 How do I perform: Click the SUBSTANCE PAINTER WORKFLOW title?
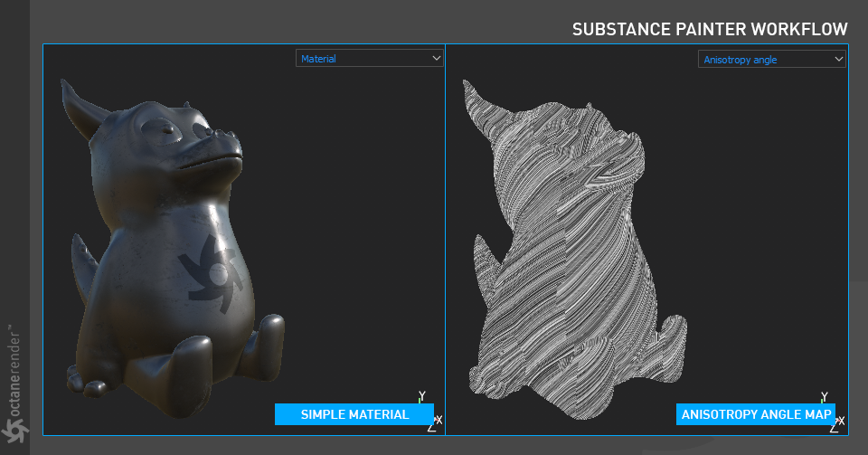coord(710,29)
